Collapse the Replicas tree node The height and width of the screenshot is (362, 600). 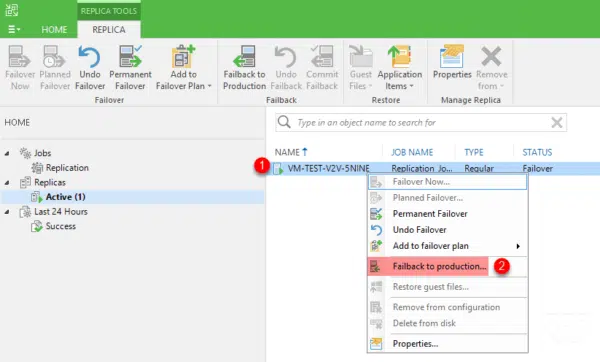click(x=7, y=183)
